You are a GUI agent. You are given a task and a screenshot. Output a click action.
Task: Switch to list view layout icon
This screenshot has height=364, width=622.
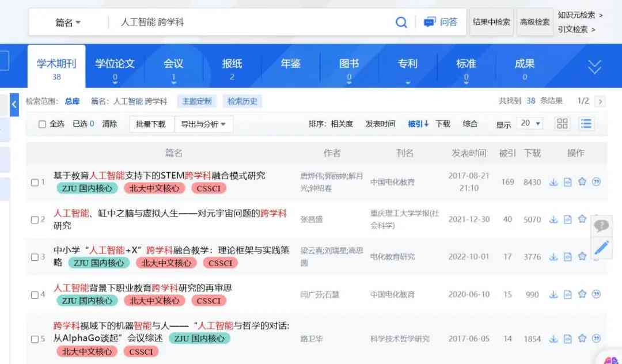point(586,123)
